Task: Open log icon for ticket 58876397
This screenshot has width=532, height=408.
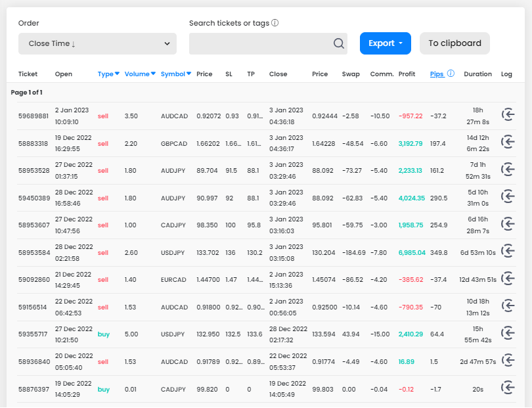Action: click(x=507, y=388)
